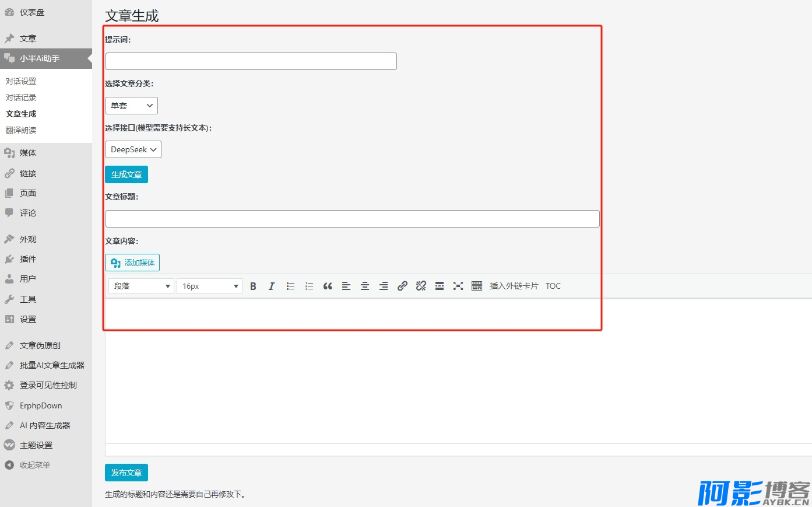The width and height of the screenshot is (812, 507).
Task: Insert a bulleted list
Action: point(290,286)
